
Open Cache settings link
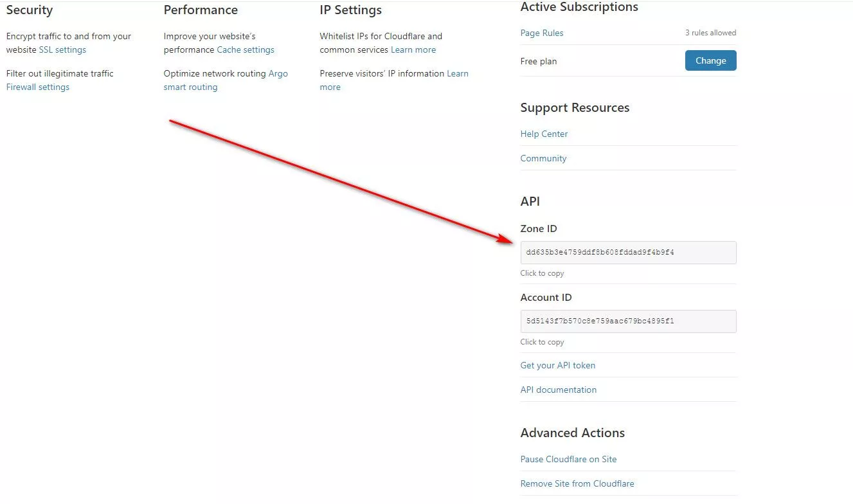pyautogui.click(x=246, y=50)
